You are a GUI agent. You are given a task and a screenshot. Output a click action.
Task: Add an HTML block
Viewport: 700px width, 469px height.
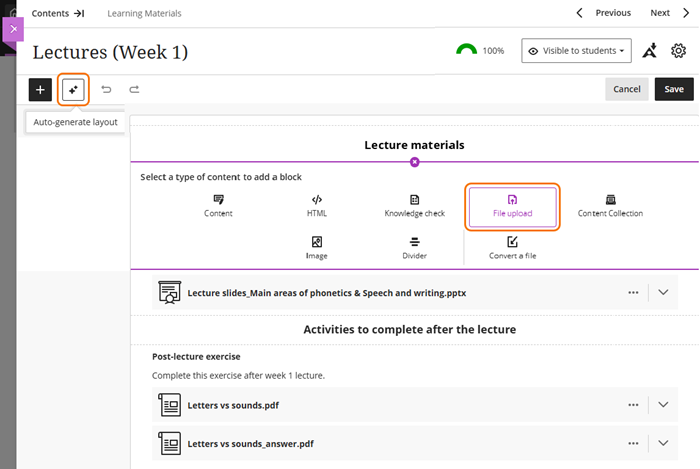pyautogui.click(x=316, y=205)
